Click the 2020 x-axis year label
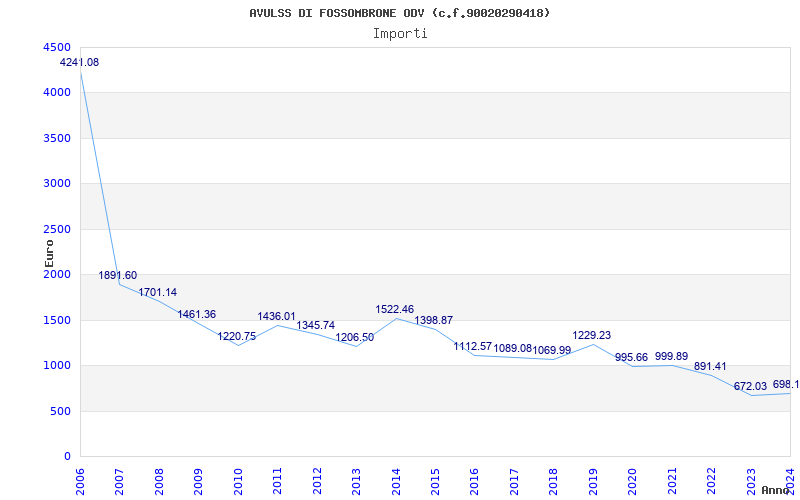The image size is (800, 500). coord(632,482)
